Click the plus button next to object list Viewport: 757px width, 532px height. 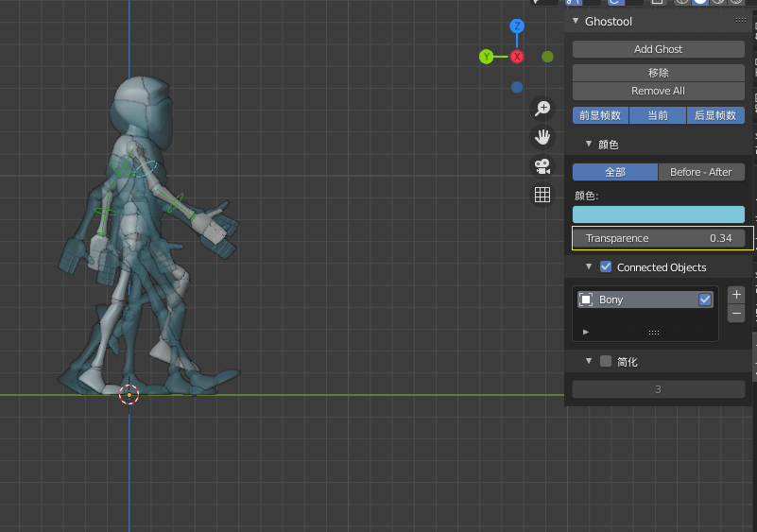(x=736, y=295)
